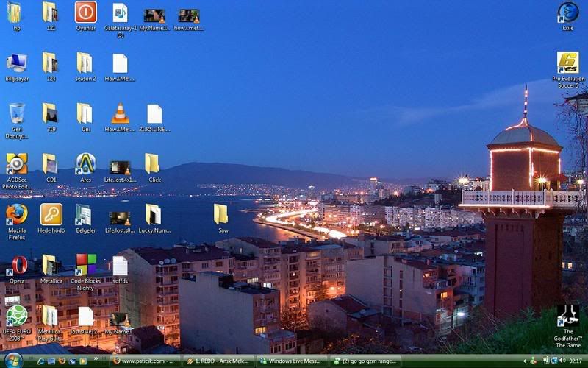Open the ACDSee Photo Editor shortcut
Viewport: 588px width, 368px height.
tap(16, 163)
